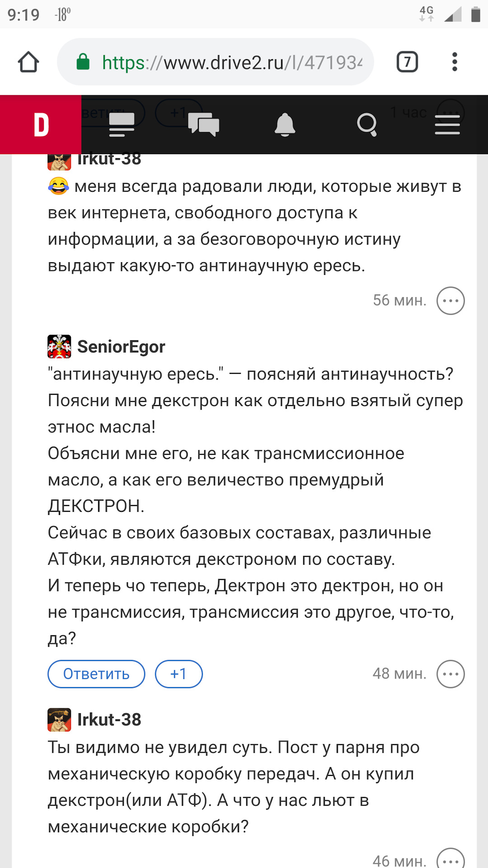Tap SeniorEgor's avatar thumbnail
This screenshot has height=868, width=488.
coord(59,347)
